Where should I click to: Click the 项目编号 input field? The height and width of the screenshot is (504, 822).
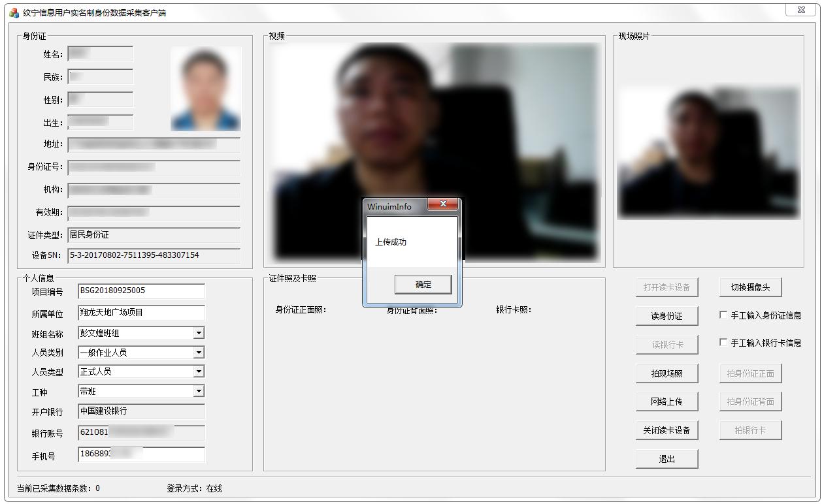140,291
